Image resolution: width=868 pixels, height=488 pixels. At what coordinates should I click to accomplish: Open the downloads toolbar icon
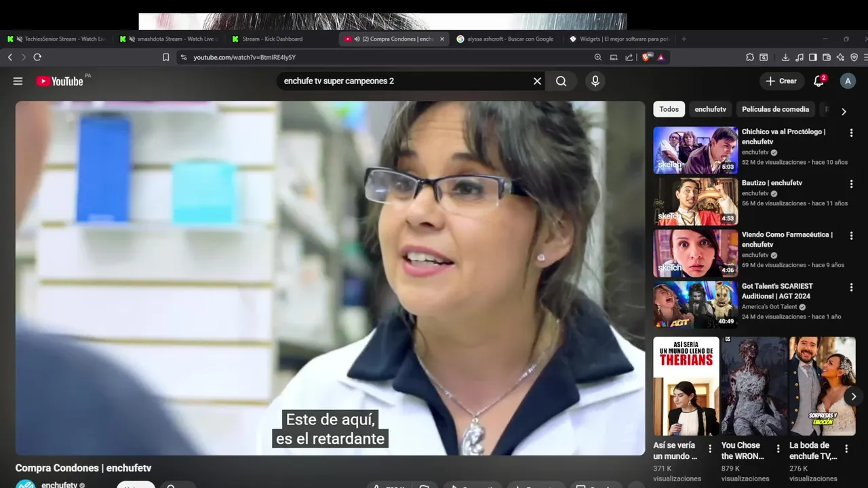tap(785, 58)
